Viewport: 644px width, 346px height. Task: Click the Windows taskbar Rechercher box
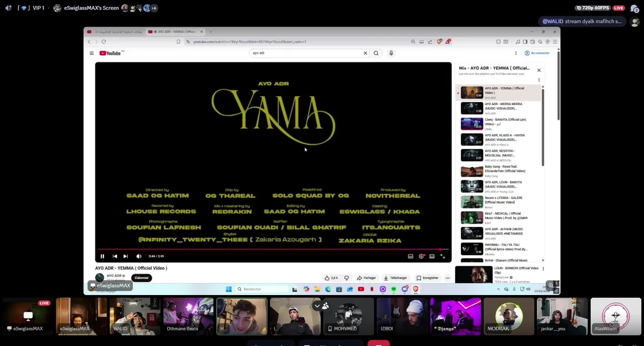[x=262, y=289]
